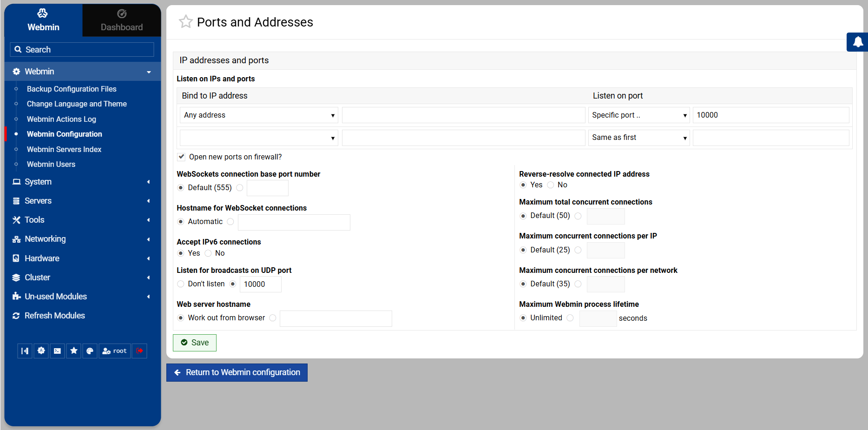
Task: Select 'No' for Accept IPv6 connections
Action: 208,253
